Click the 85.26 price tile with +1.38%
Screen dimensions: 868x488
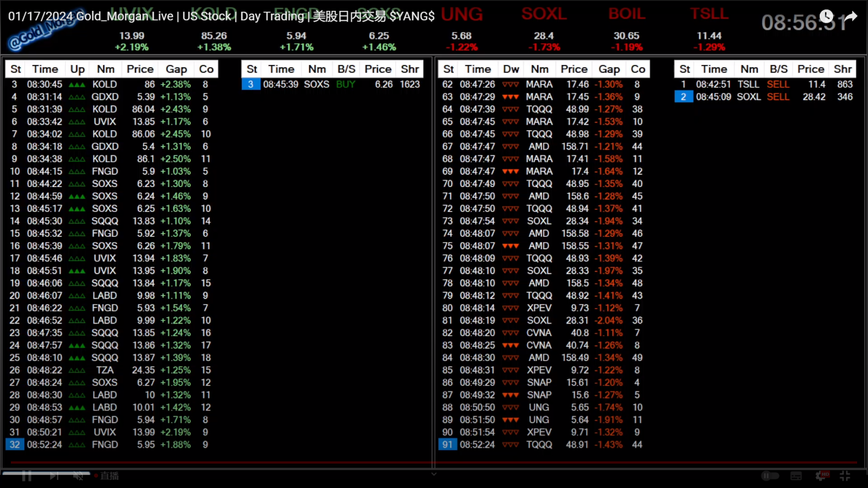214,41
